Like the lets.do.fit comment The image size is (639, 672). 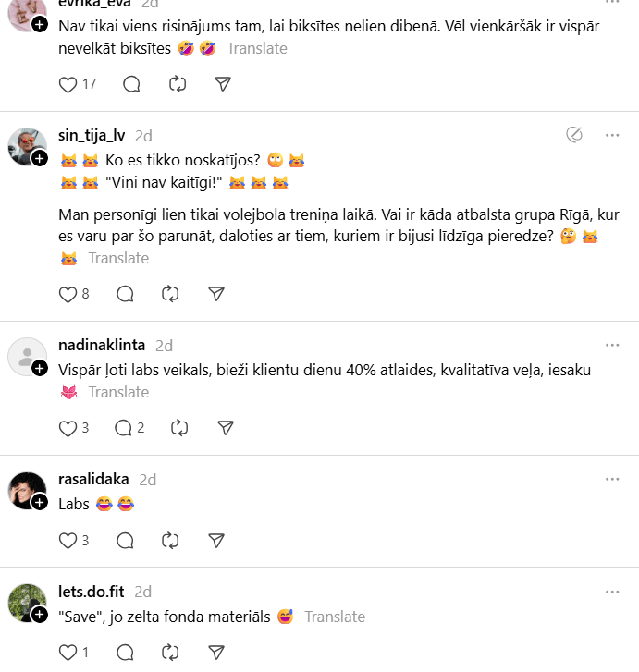click(68, 652)
